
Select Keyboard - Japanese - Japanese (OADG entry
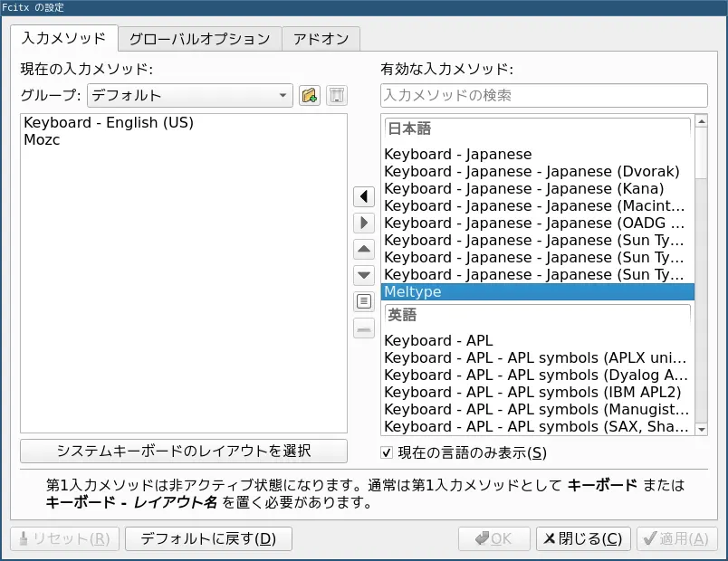click(538, 223)
